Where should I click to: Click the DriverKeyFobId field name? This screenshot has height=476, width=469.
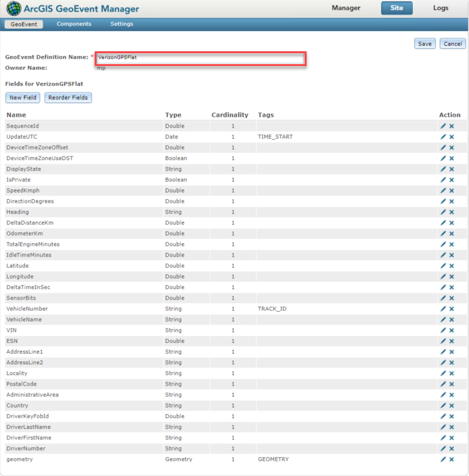[x=27, y=416]
